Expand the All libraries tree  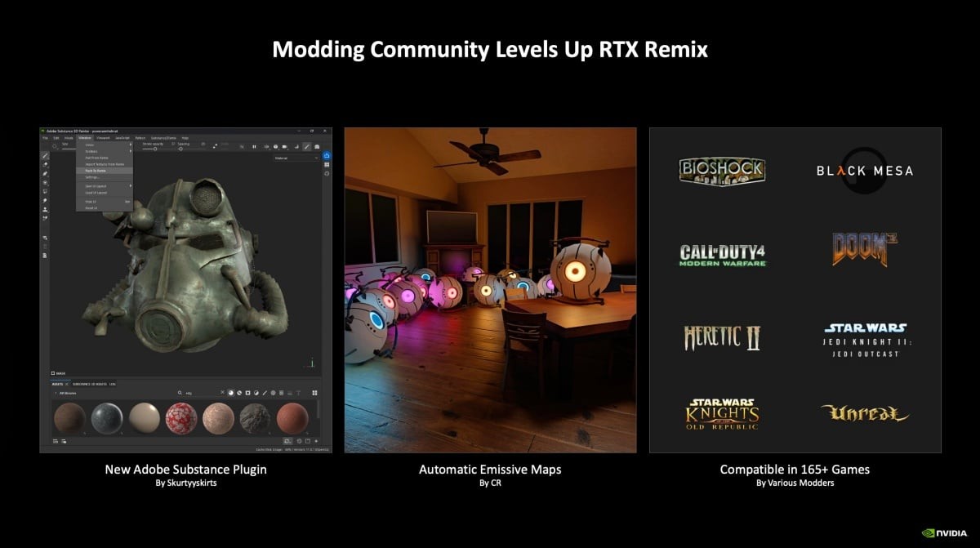(55, 393)
